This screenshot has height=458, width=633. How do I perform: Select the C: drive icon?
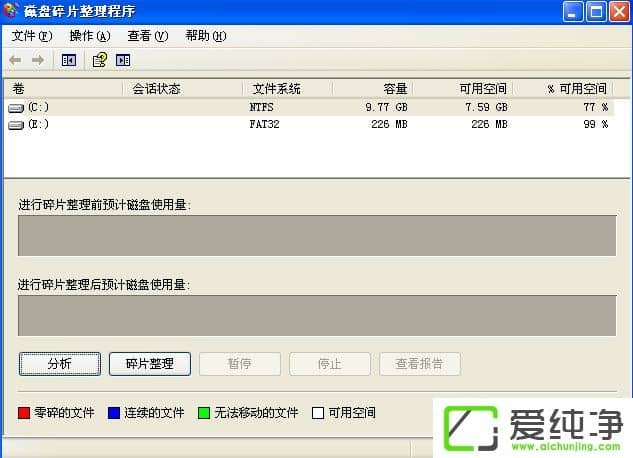tap(17, 107)
